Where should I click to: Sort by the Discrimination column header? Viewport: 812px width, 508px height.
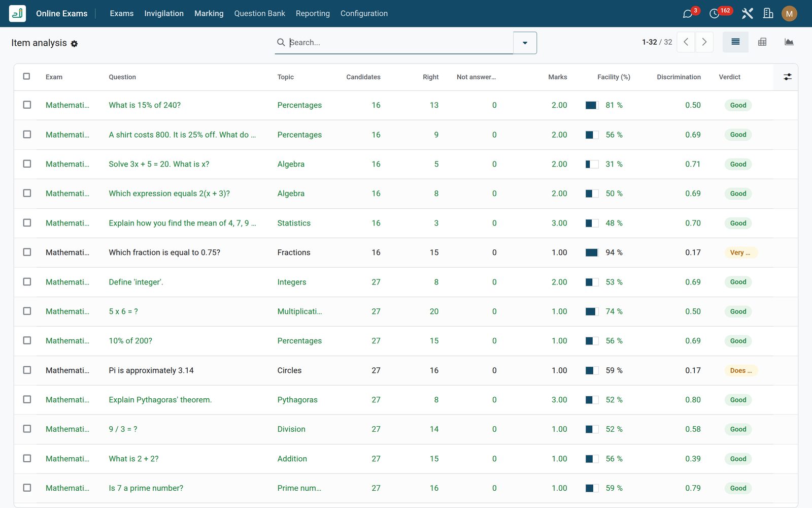coord(679,77)
